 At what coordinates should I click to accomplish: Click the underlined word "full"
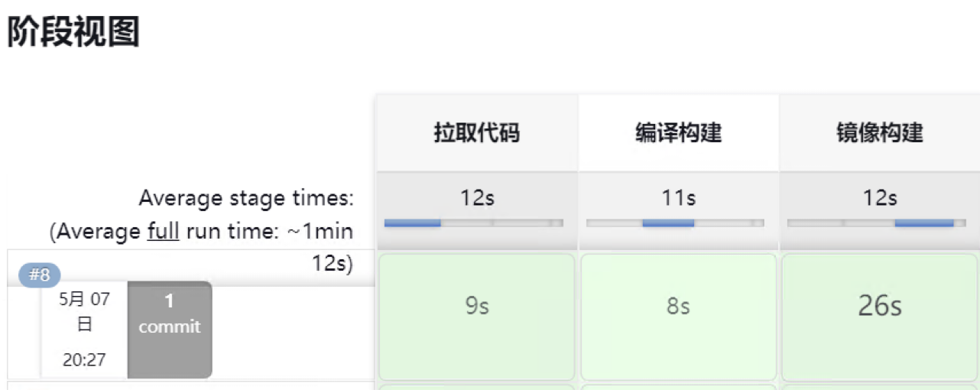coord(163,232)
